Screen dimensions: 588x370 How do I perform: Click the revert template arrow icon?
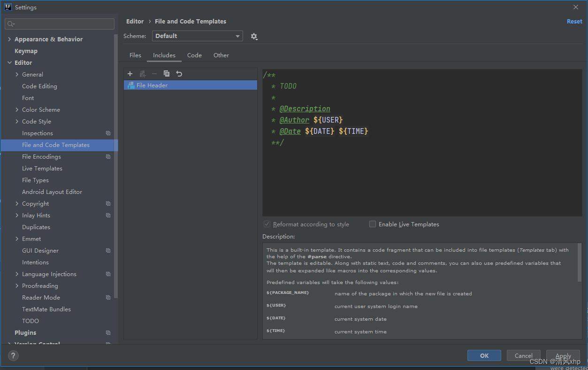[x=179, y=74]
